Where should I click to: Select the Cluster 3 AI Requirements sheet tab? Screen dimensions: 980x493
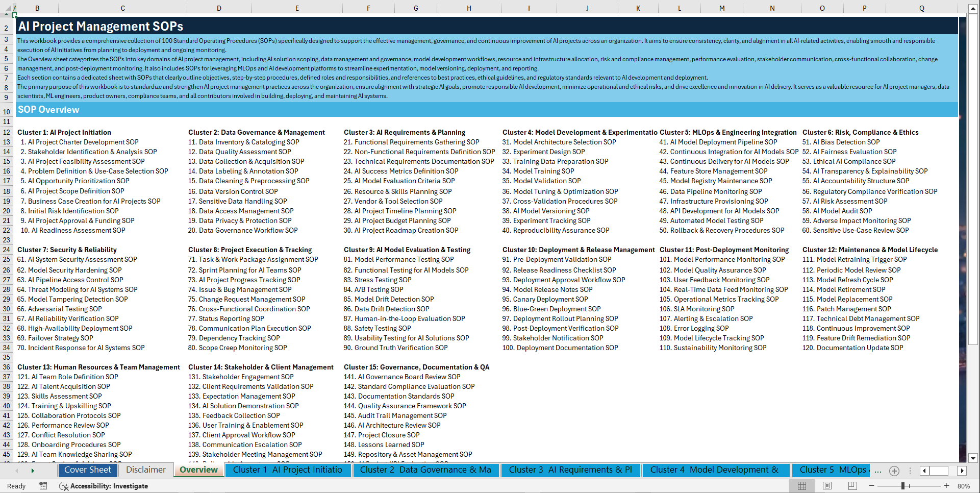[x=571, y=470]
